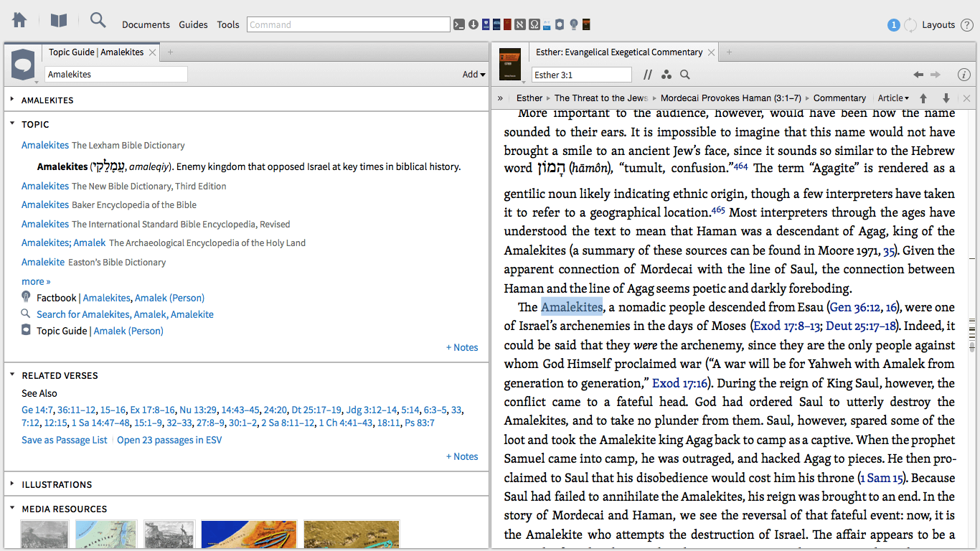Open the Home page icon
This screenshot has width=980, height=551.
click(x=19, y=21)
